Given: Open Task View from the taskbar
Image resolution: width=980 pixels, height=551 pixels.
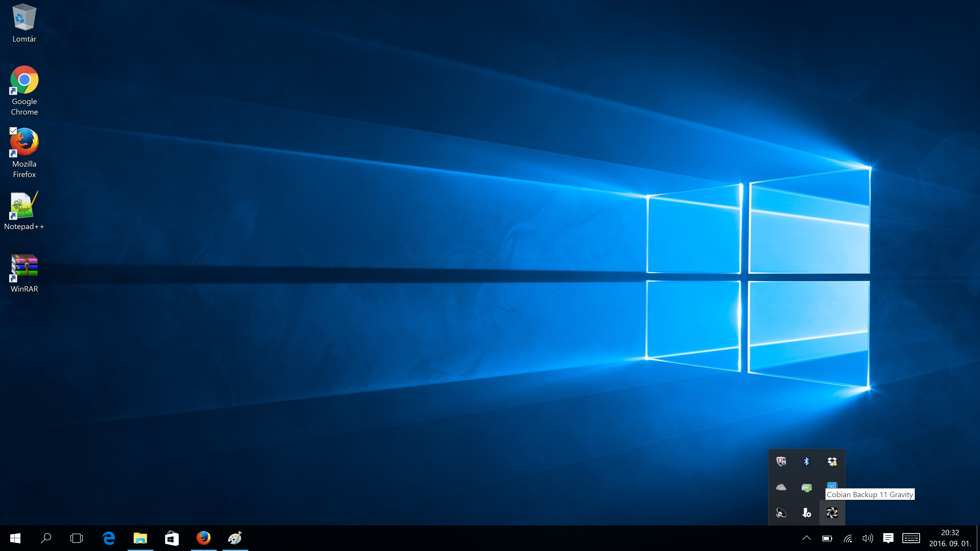Looking at the screenshot, I should click(x=77, y=538).
